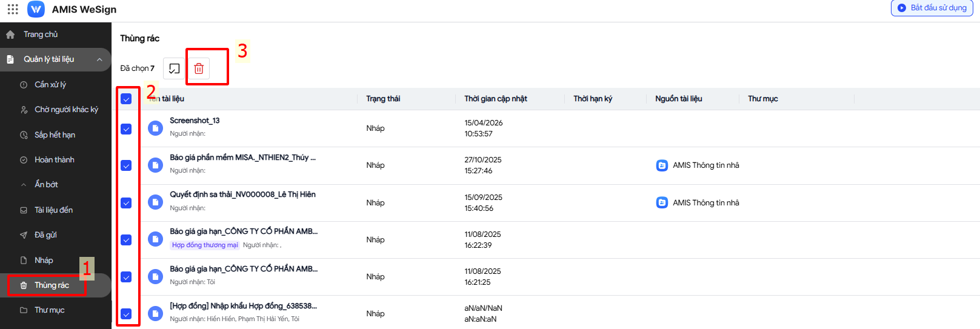Open the Báo giá phần mềm MISA document
This screenshot has height=329, width=980.
(x=242, y=158)
